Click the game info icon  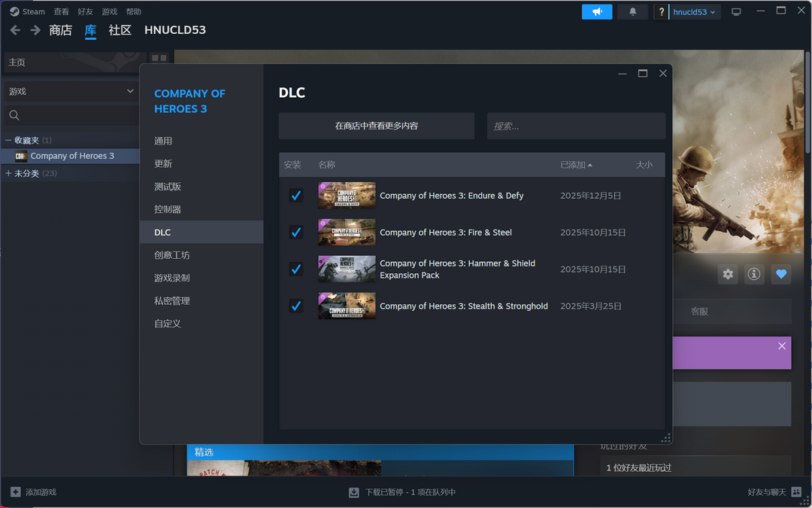pos(754,274)
